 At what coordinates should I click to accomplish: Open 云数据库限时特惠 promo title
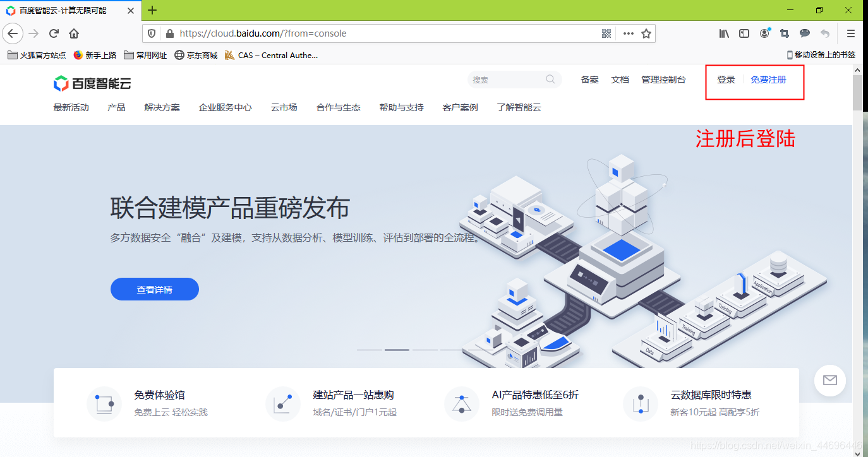click(711, 395)
